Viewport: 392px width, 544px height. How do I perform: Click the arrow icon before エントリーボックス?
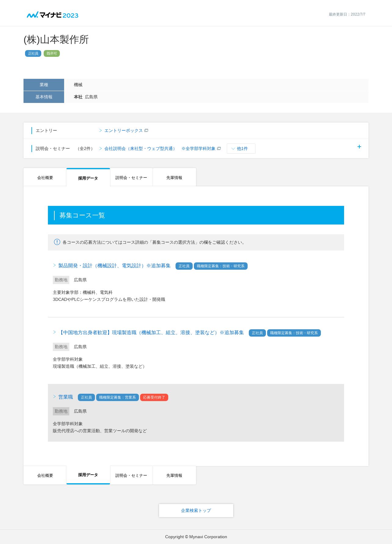pos(100,130)
